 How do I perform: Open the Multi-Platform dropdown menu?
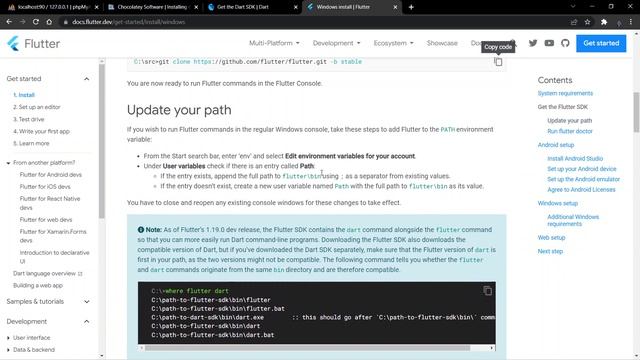point(274,43)
